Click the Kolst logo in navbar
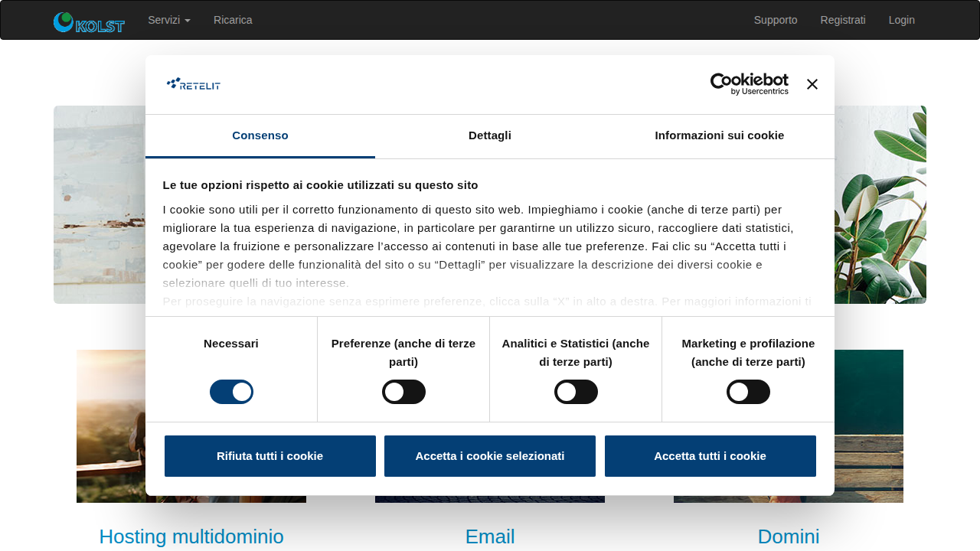The image size is (980, 551). pyautogui.click(x=89, y=22)
